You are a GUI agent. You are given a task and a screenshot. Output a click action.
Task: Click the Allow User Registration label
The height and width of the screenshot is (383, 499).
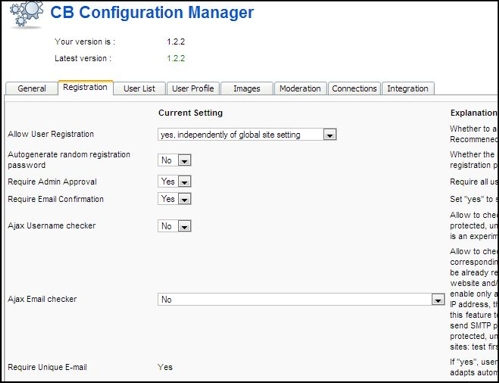(51, 134)
